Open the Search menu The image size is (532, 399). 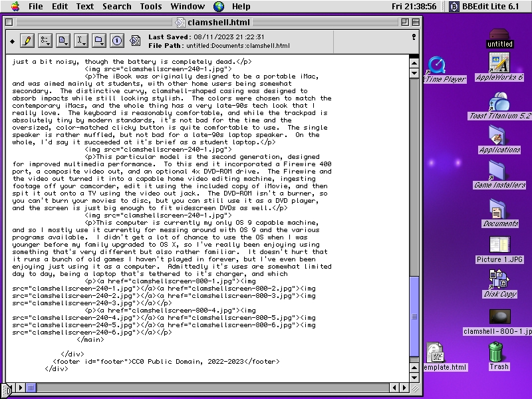click(x=116, y=7)
